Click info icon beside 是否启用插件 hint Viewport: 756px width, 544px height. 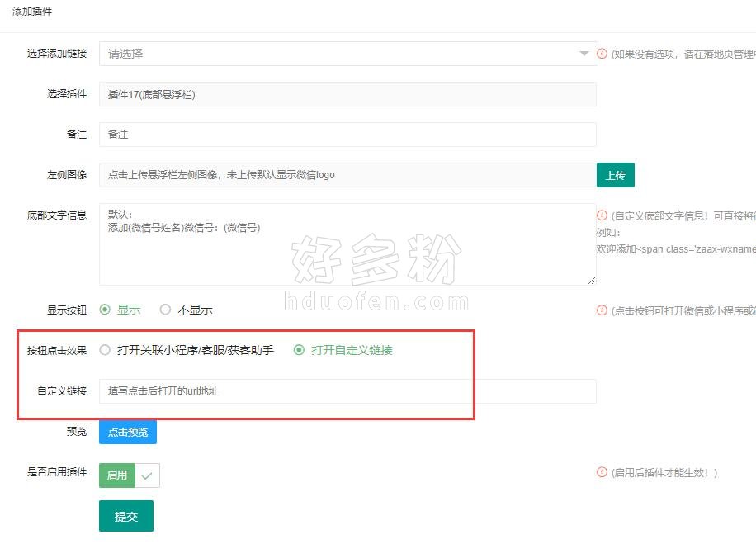(602, 472)
